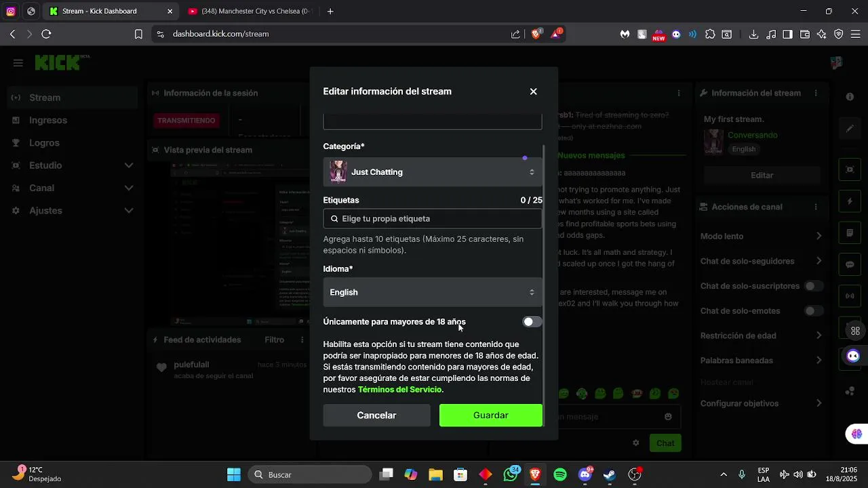
Task: Reload the page
Action: pyautogui.click(x=46, y=34)
